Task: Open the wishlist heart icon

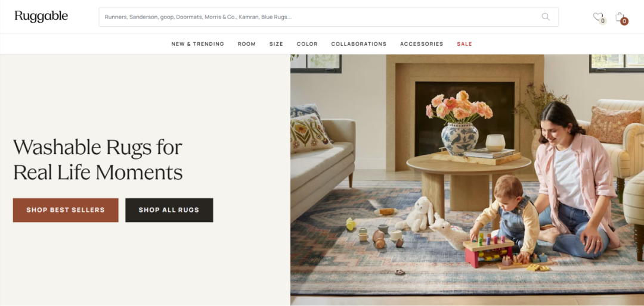Action: pyautogui.click(x=597, y=17)
